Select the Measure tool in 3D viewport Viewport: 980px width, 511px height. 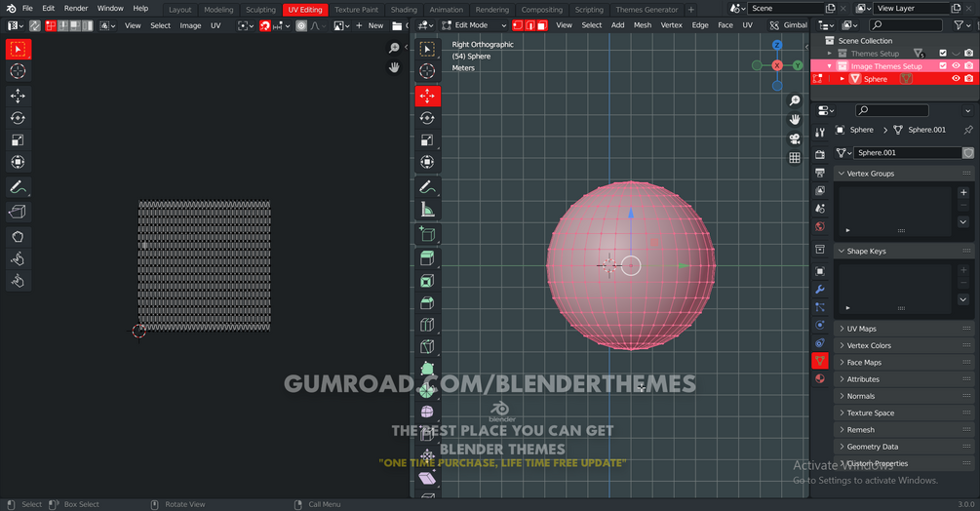pos(427,210)
